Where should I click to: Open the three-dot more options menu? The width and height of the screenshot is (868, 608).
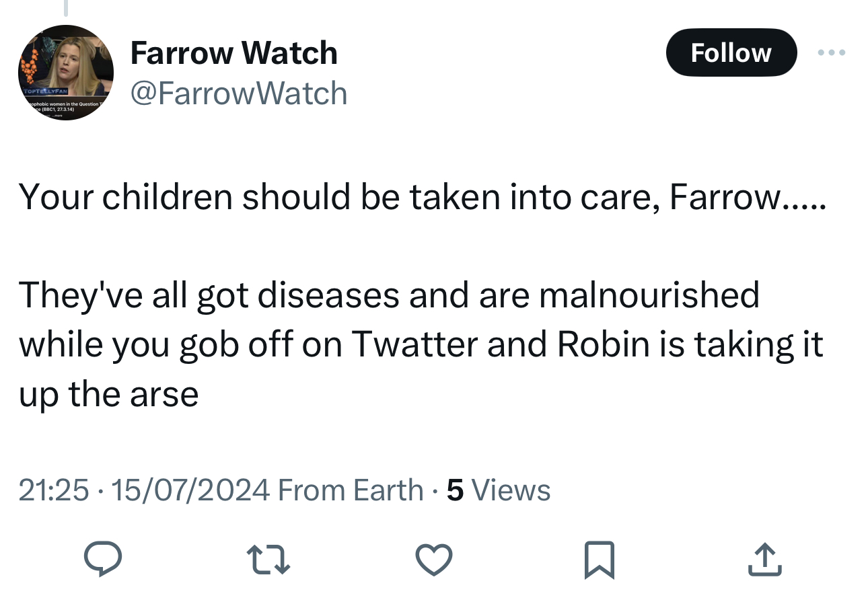tap(832, 52)
